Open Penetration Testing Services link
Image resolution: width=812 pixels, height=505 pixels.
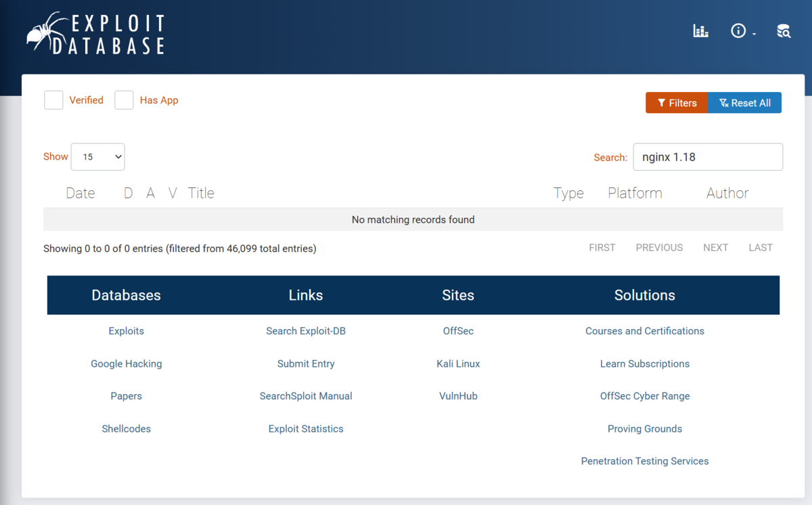645,461
